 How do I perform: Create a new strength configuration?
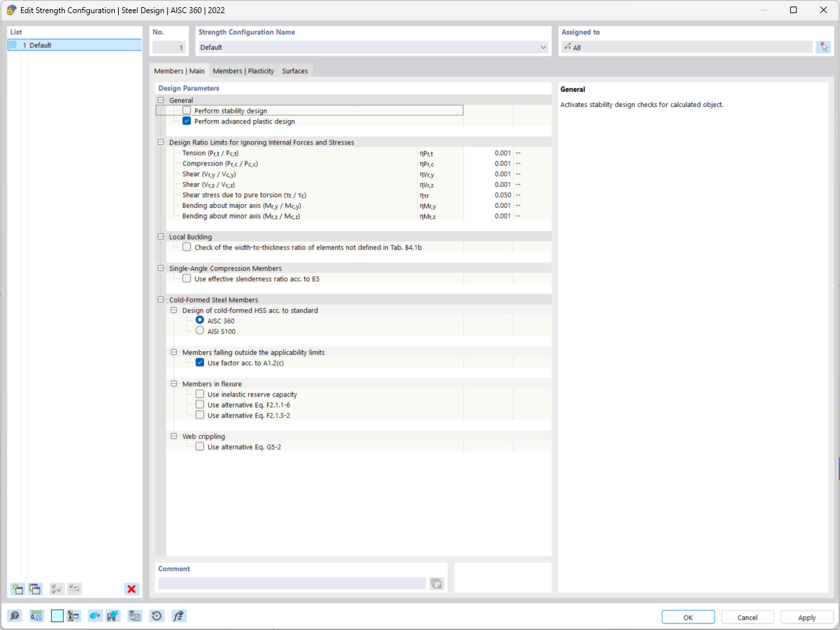17,589
